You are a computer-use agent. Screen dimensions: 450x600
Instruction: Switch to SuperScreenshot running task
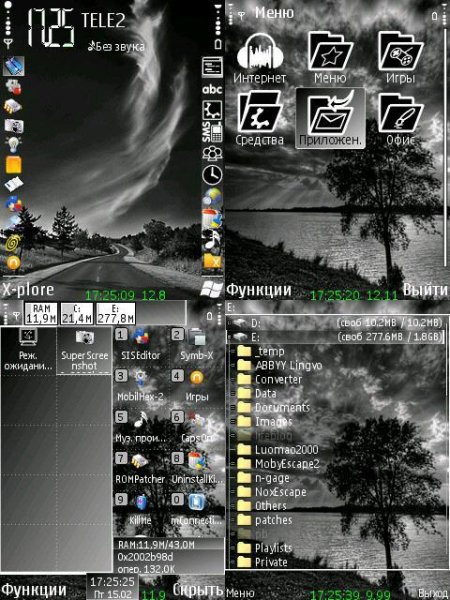[x=84, y=350]
